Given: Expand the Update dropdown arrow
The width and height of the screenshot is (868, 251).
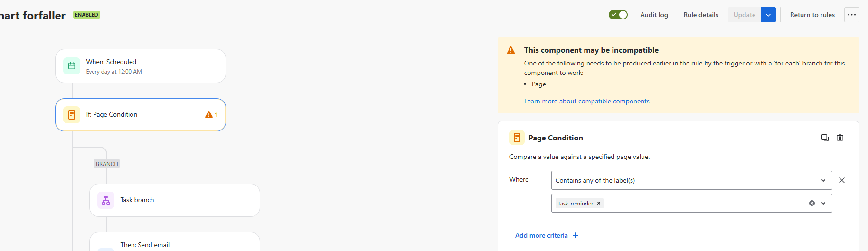Looking at the screenshot, I should point(768,15).
